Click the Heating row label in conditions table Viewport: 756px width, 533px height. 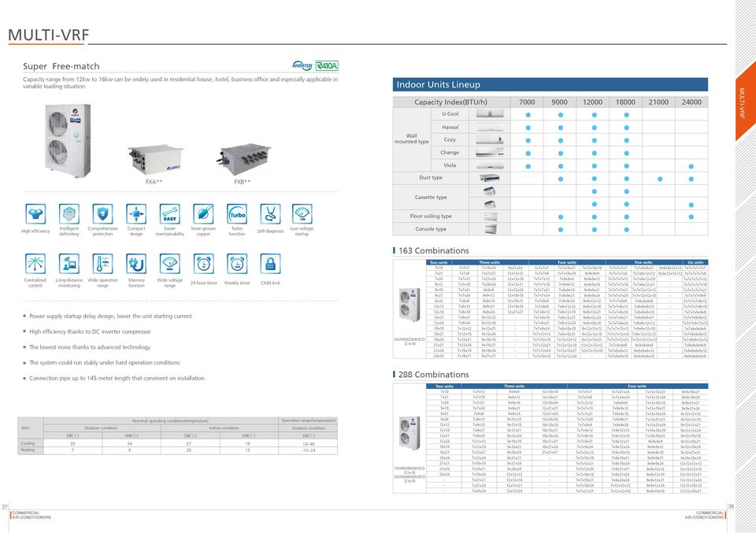(28, 450)
